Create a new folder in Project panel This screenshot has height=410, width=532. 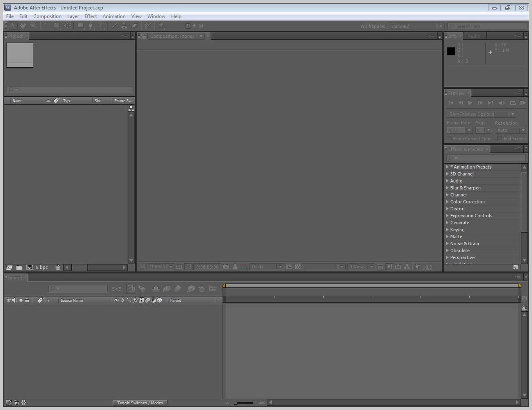(19, 268)
